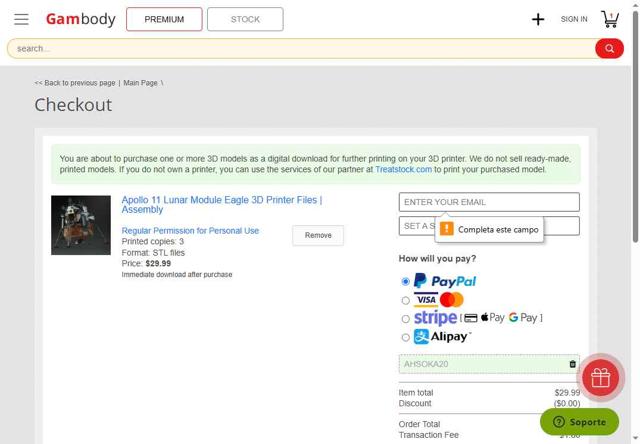
Task: Click the Item total $29.99 value
Action: pos(567,393)
